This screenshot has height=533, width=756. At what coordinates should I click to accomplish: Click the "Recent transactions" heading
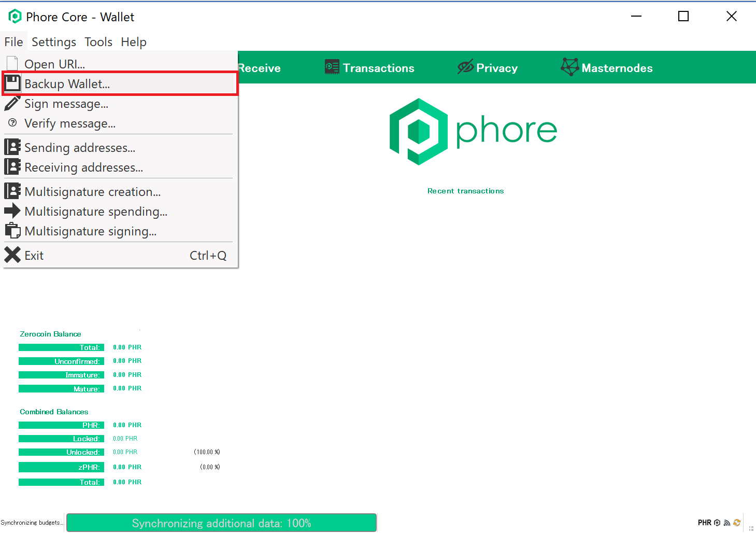click(465, 191)
